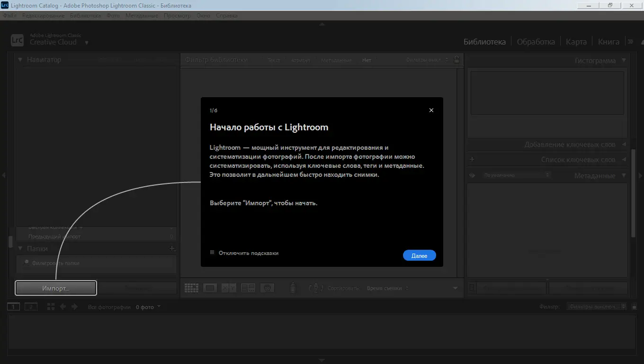Select the Текст library filter
The height and width of the screenshot is (364, 644).
pos(274,60)
